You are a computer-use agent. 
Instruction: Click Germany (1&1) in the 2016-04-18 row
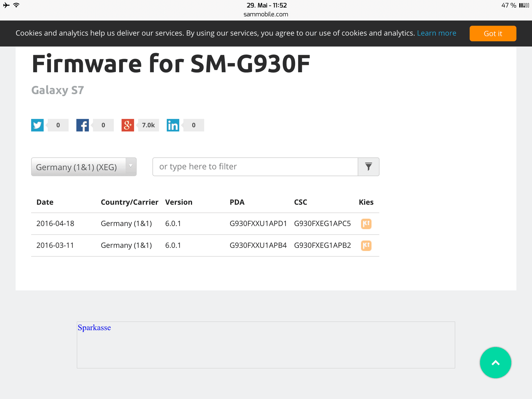126,224
